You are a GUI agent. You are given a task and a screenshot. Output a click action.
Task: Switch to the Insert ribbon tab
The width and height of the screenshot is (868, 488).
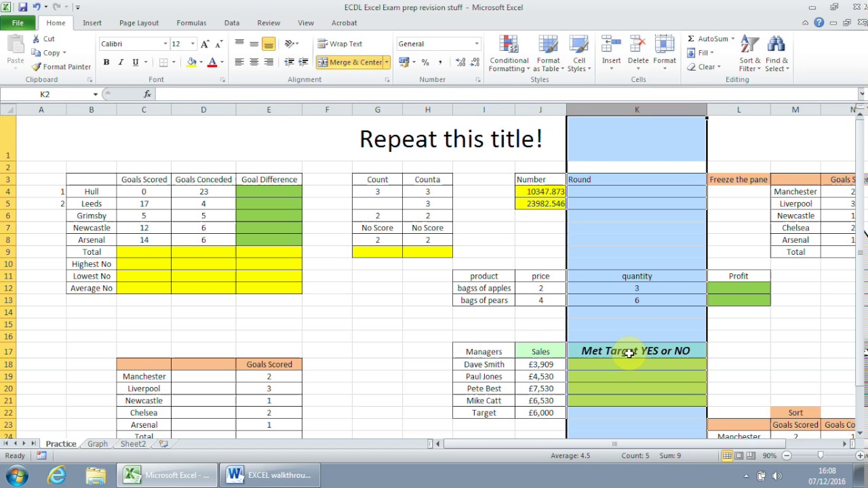(x=92, y=22)
